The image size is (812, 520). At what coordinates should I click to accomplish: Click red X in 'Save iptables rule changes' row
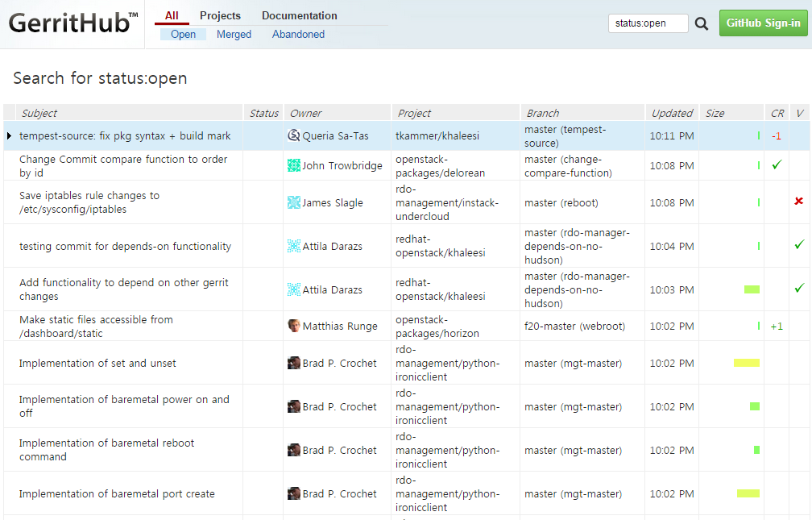coord(799,202)
